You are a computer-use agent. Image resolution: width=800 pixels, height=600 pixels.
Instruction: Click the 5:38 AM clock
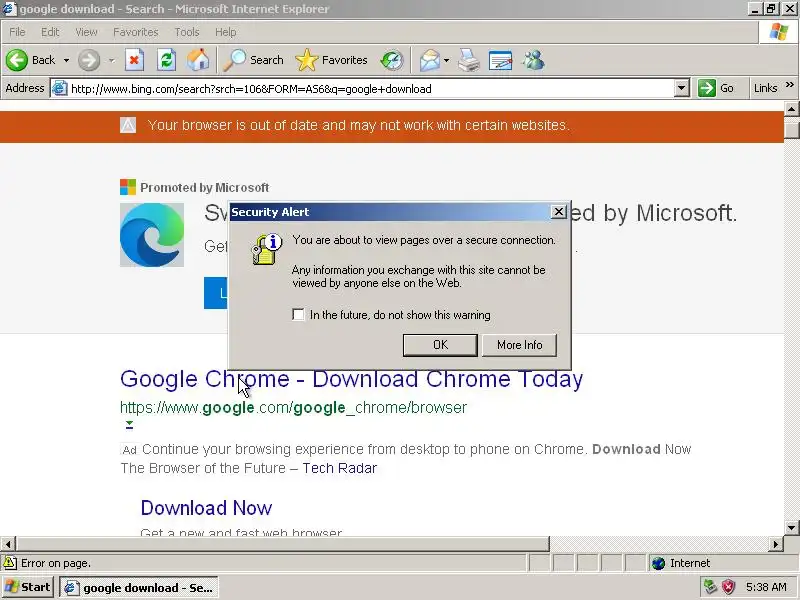pyautogui.click(x=766, y=587)
